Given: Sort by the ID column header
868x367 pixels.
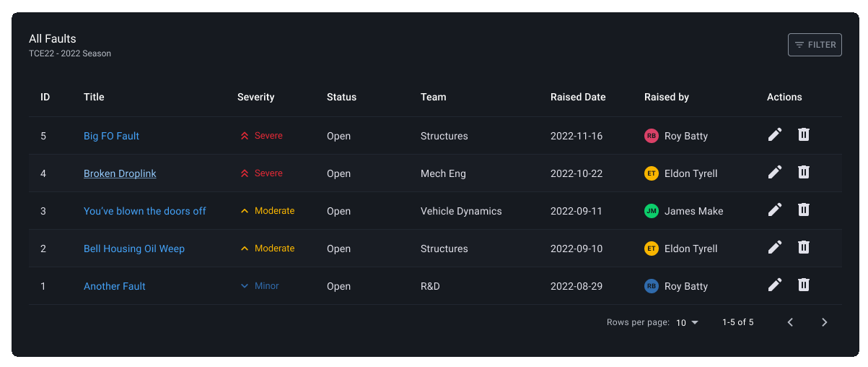Looking at the screenshot, I should click(x=45, y=97).
